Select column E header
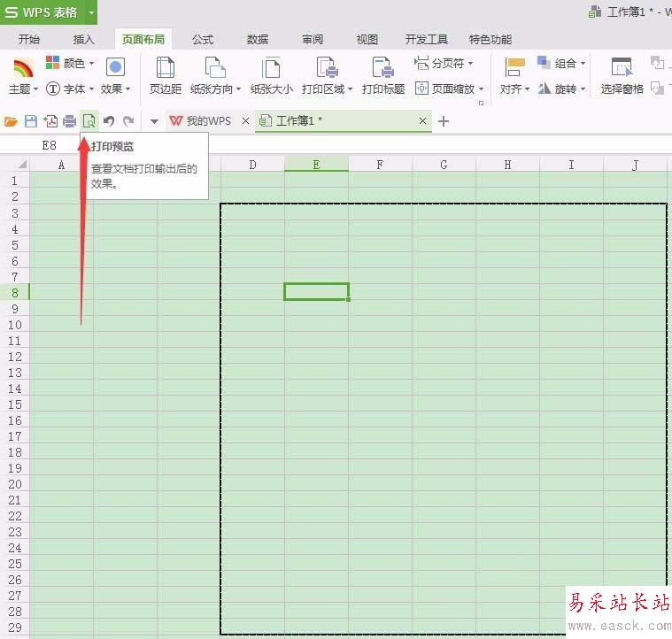The image size is (672, 639). [316, 165]
